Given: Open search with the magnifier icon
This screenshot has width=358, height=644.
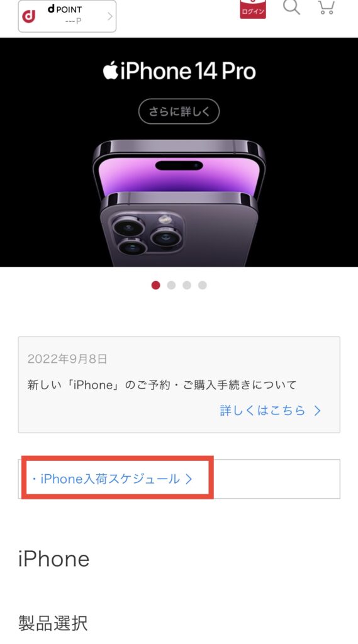Looking at the screenshot, I should point(291,6).
